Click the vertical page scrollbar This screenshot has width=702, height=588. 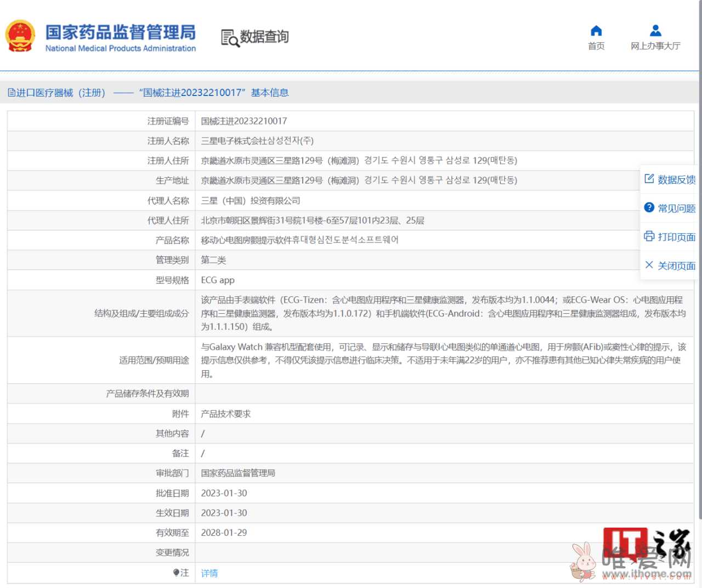tap(700, 259)
